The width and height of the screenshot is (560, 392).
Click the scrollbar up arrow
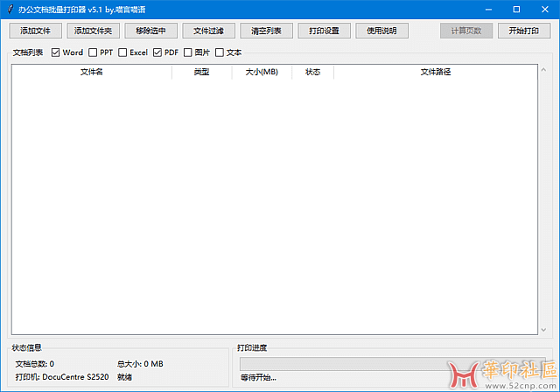[543, 70]
